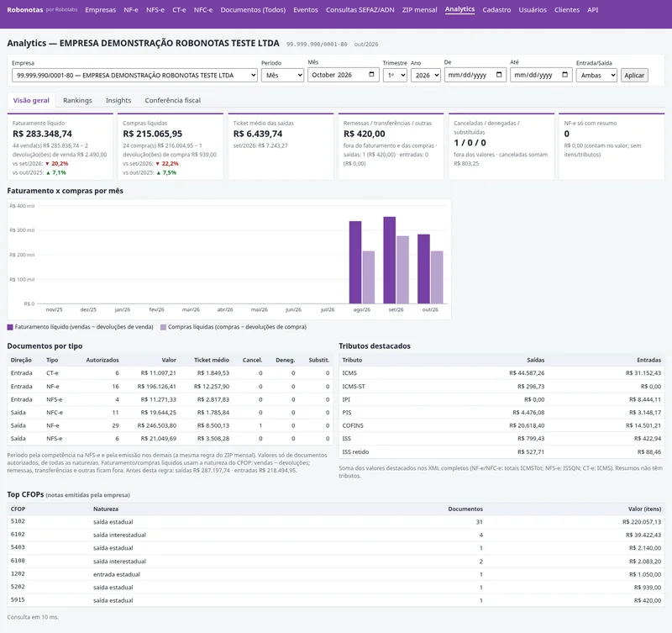Open the Trimestre dropdown

pos(395,75)
